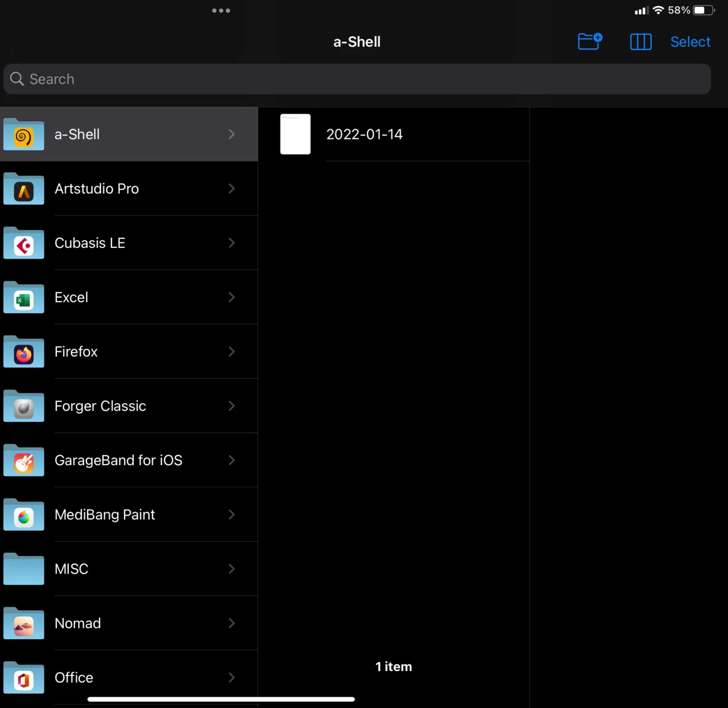Check the battery status icon
Viewport: 728px width, 708px height.
pyautogui.click(x=704, y=10)
